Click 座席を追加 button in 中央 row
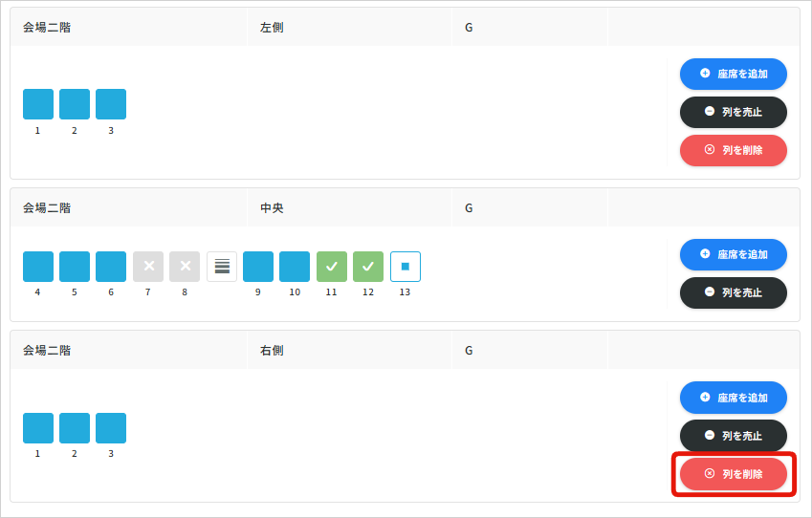 click(x=733, y=254)
